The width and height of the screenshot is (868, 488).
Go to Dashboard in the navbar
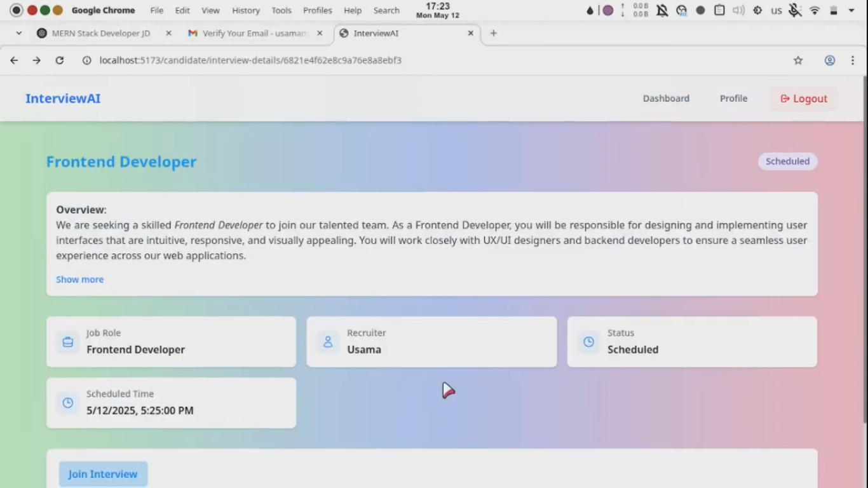666,98
